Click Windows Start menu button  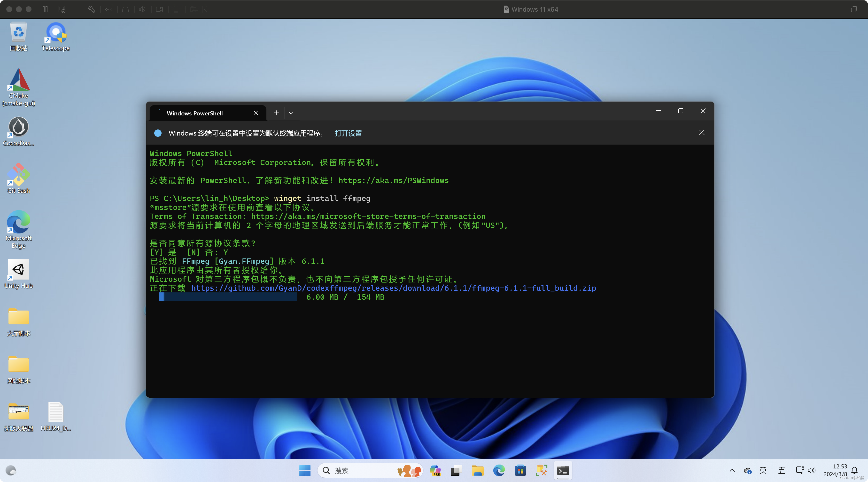[x=306, y=470]
